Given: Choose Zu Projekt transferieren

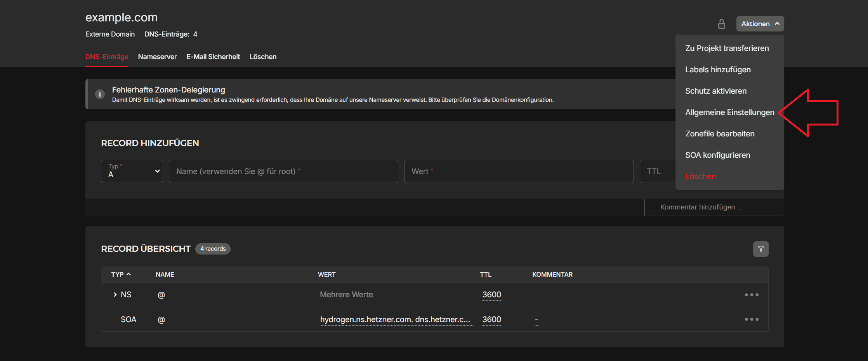Looking at the screenshot, I should click(727, 48).
